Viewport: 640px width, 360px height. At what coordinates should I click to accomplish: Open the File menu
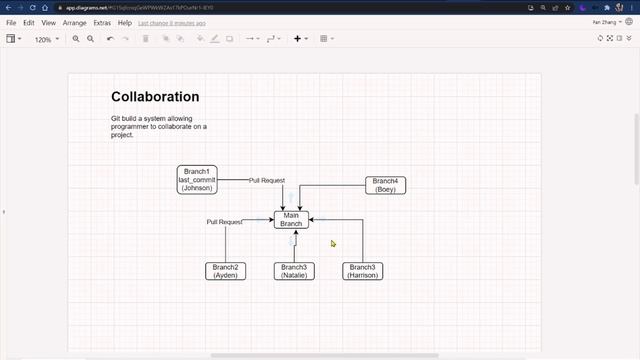[11, 23]
